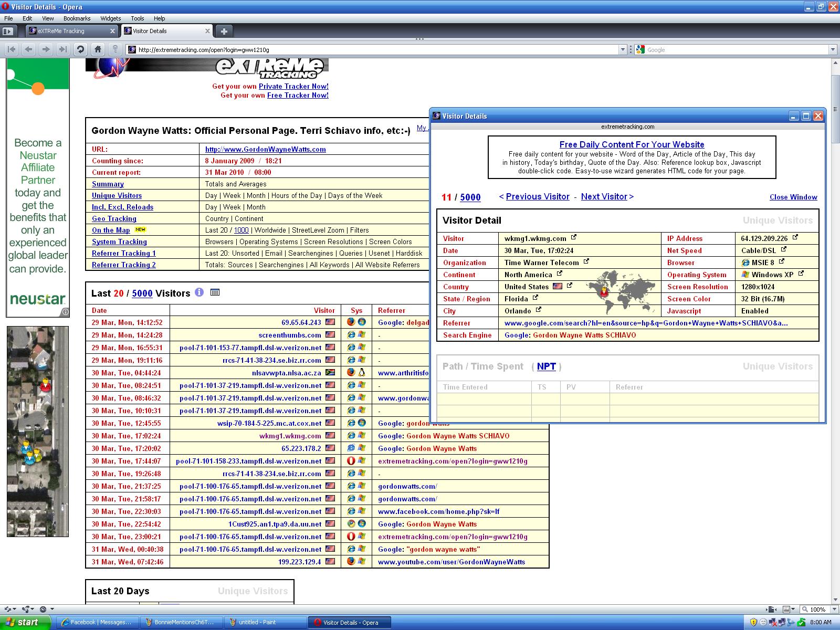Viewport: 840px width, 630px height.
Task: Switch to BonnieMentionsCh6T taskbar item
Action: coord(182,622)
